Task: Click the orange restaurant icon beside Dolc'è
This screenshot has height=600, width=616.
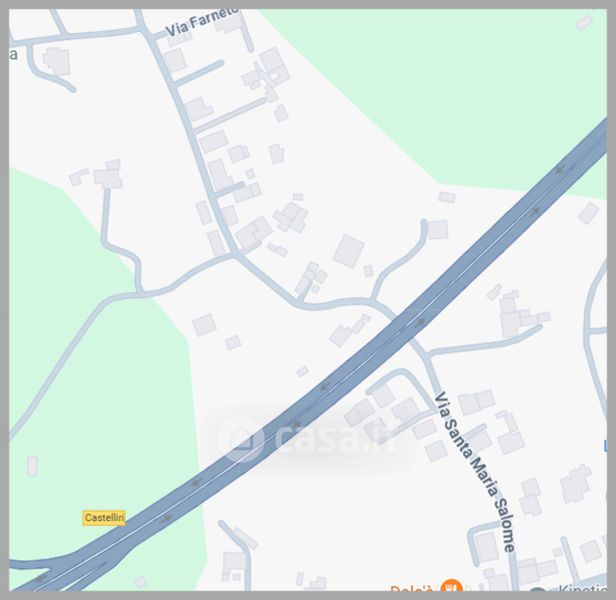Action: pyautogui.click(x=451, y=585)
